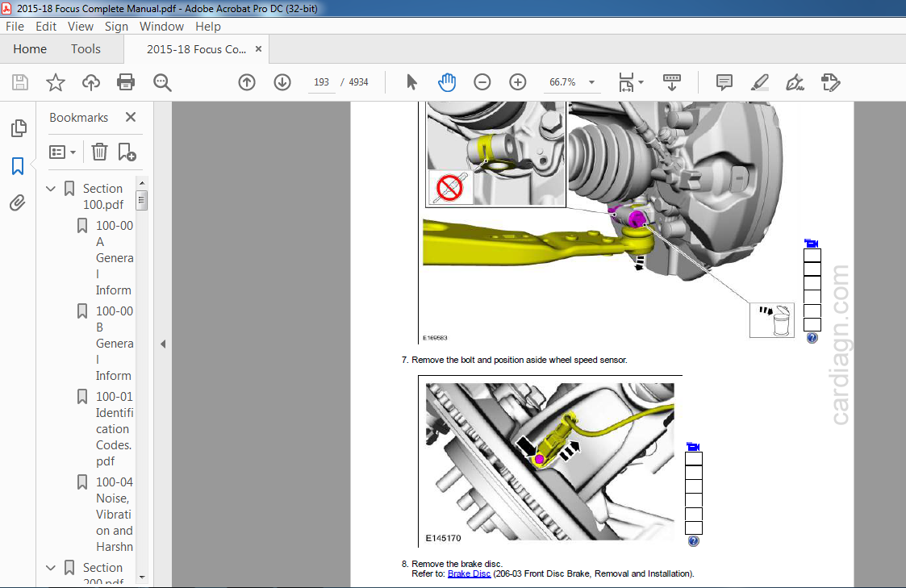The height and width of the screenshot is (588, 906).
Task: Open bookmark 100-01 Identification Codes.pdf
Action: point(115,428)
